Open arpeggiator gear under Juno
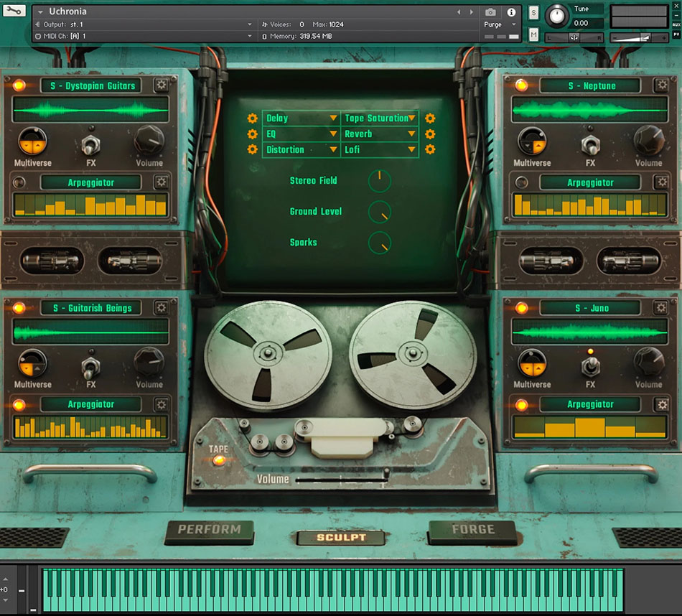682x616 pixels. point(662,405)
